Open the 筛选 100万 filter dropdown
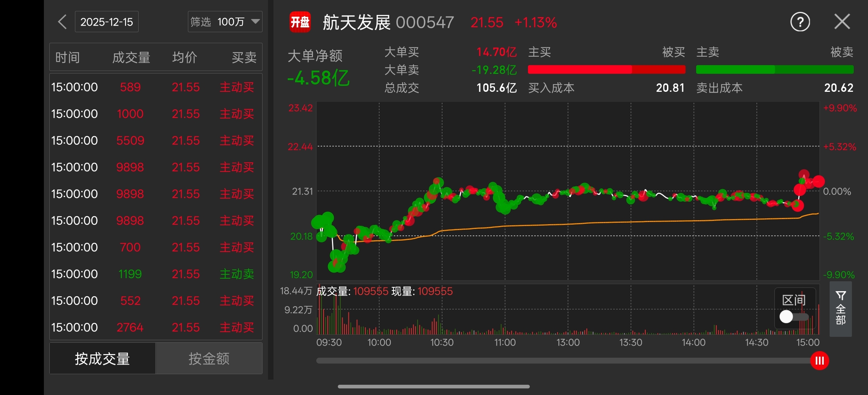This screenshot has width=868, height=395. tap(224, 22)
